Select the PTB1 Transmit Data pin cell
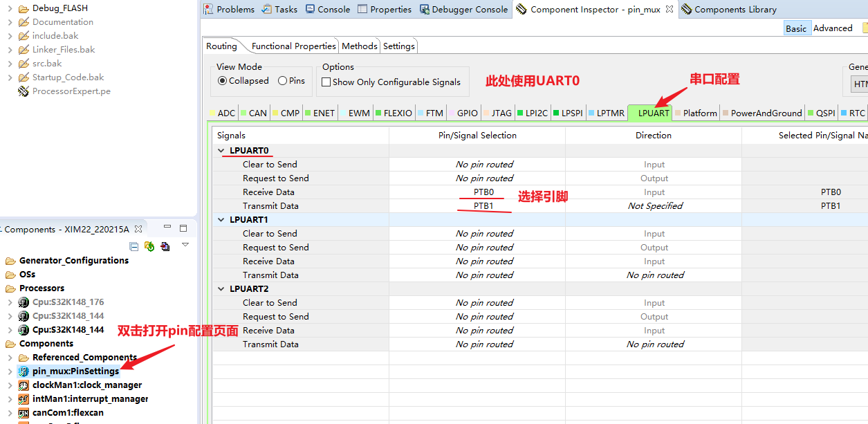Image resolution: width=868 pixels, height=424 pixels. [x=484, y=205]
